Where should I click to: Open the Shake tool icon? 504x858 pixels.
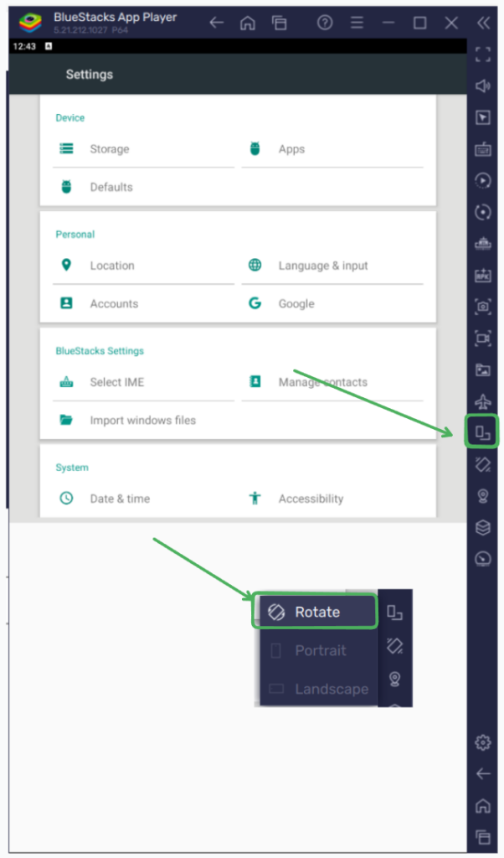point(482,465)
